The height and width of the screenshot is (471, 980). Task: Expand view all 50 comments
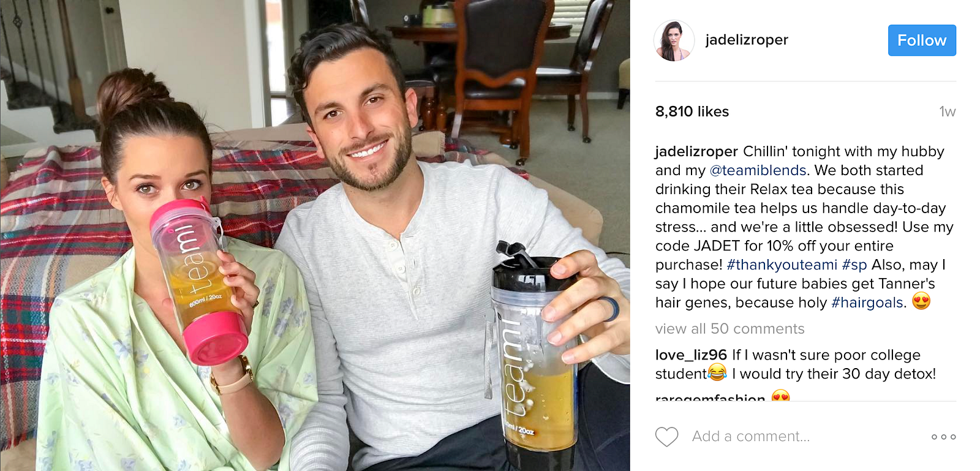729,329
